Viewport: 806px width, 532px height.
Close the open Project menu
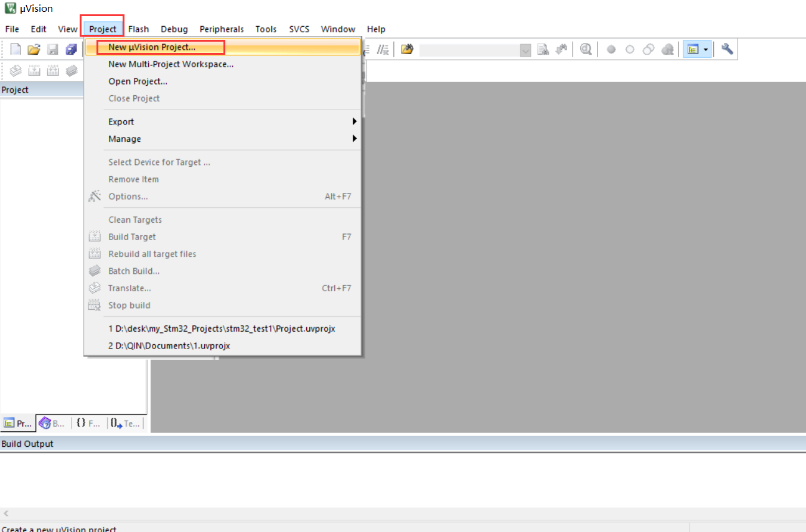103,29
